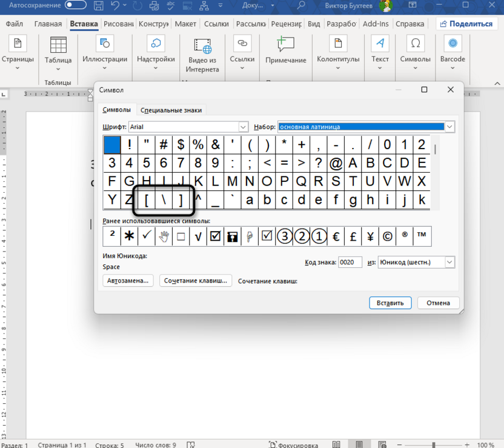The image size is (504, 448).
Task: Click the Автозамена button
Action: pyautogui.click(x=128, y=281)
